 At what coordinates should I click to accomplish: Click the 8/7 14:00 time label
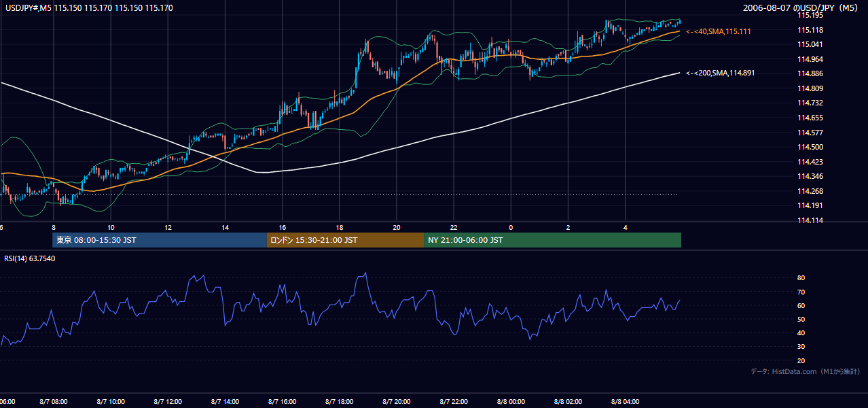[x=225, y=402]
